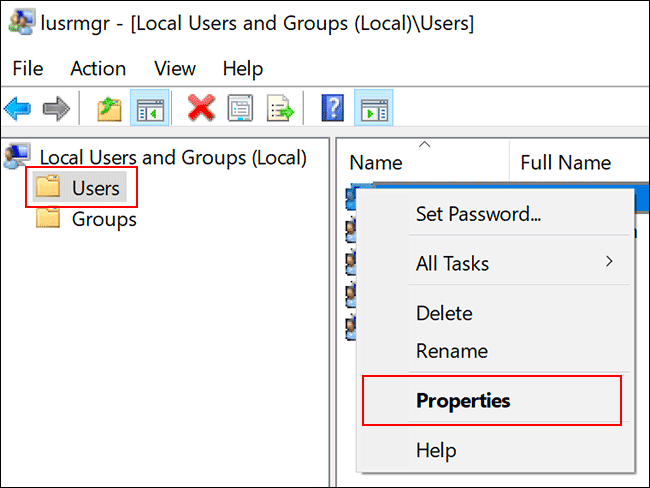The image size is (650, 488).
Task: Open the Help menu in menu bar
Action: [x=242, y=68]
